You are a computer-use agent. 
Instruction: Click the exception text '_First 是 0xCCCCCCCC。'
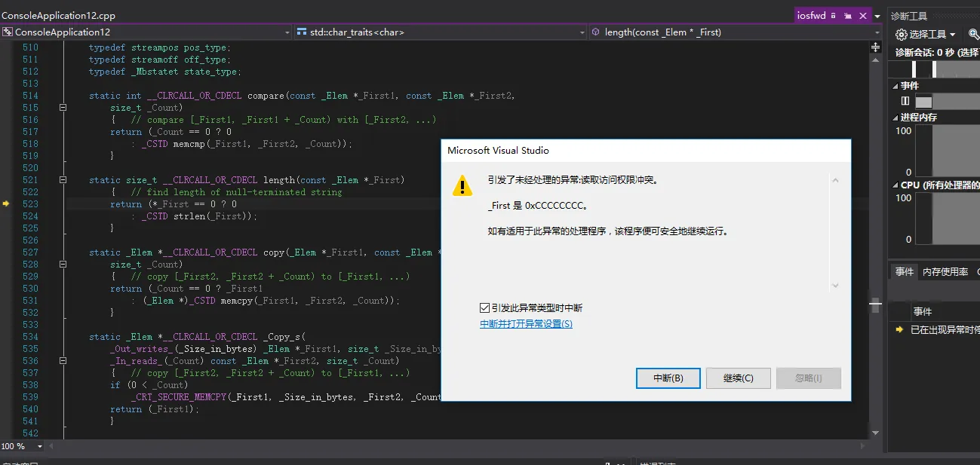coord(537,206)
